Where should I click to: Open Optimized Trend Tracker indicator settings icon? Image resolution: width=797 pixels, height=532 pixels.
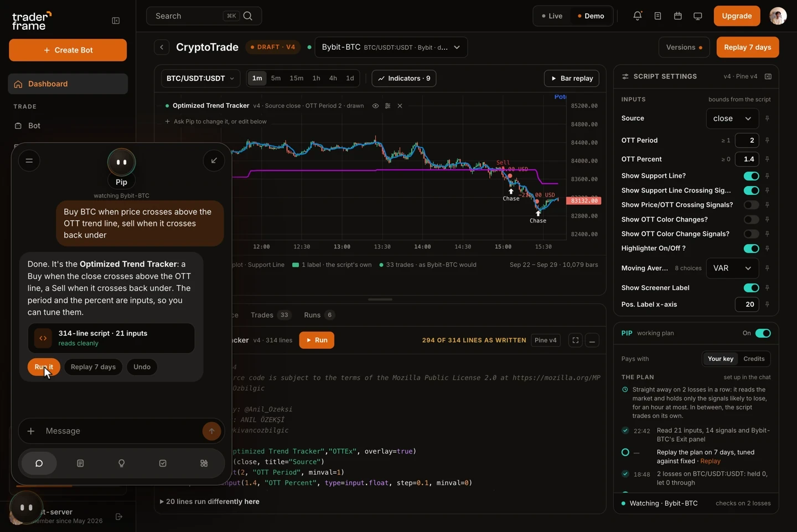[387, 106]
